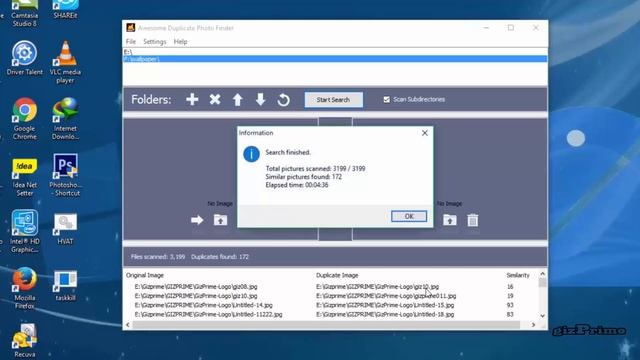This screenshot has height=360, width=640.
Task: Maximize the Duplicate Photo Finder window
Action: (x=511, y=28)
